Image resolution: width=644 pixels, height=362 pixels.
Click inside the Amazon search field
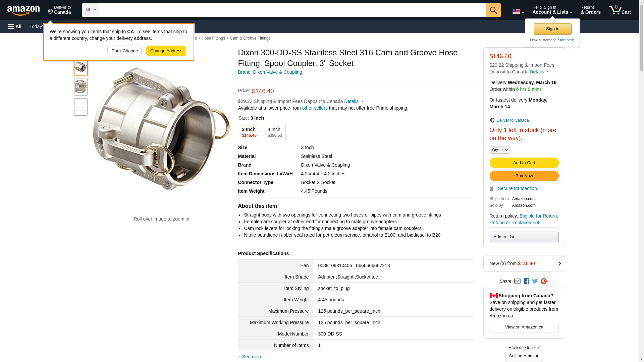coord(292,10)
